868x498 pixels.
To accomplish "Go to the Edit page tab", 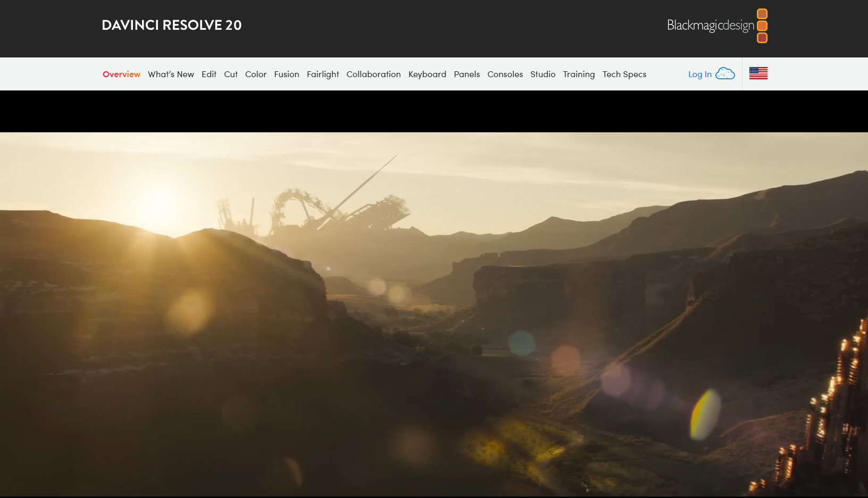I will pos(208,74).
